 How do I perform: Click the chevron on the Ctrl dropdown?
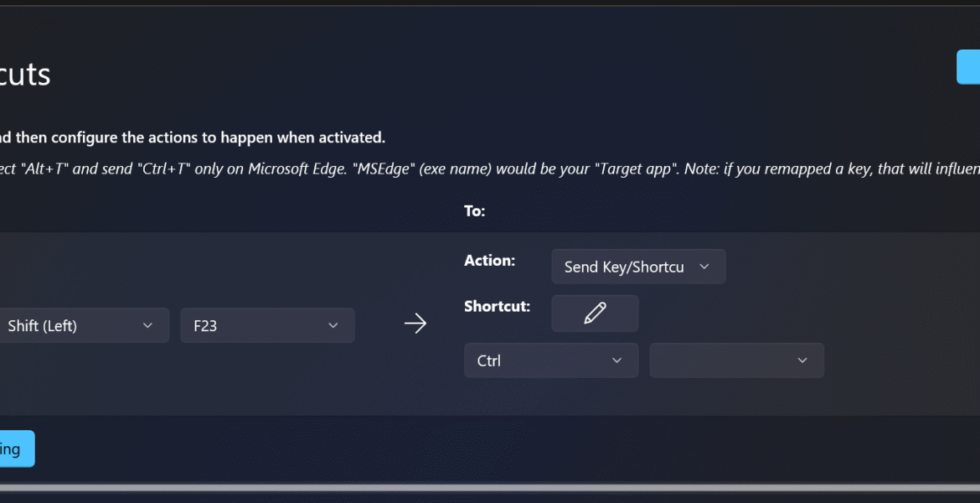617,360
